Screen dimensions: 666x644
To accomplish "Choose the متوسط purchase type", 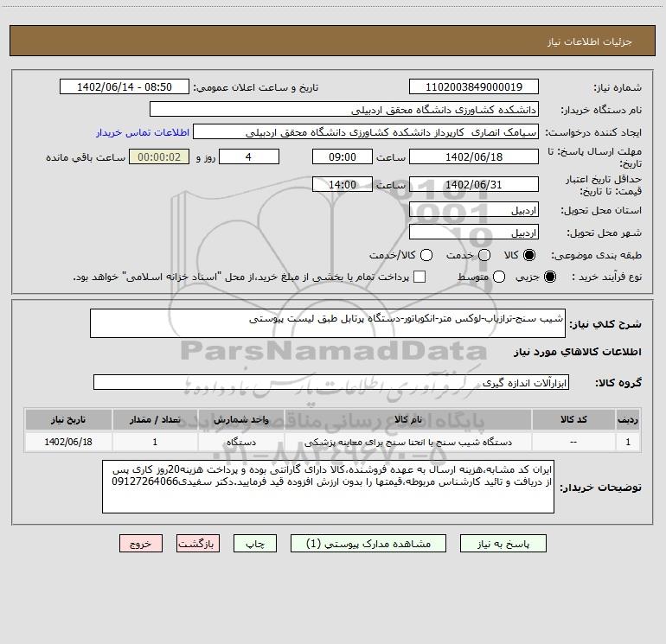I will [x=499, y=277].
